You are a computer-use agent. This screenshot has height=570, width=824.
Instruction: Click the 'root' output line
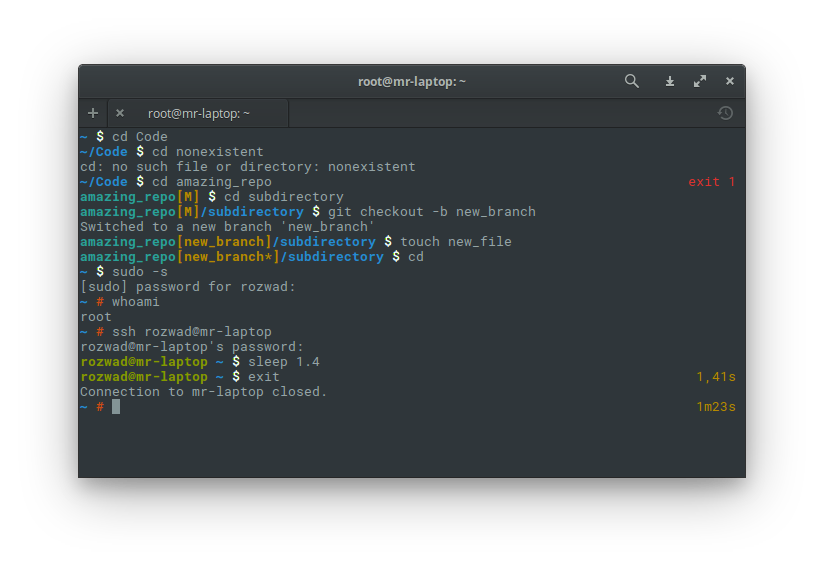(96, 317)
